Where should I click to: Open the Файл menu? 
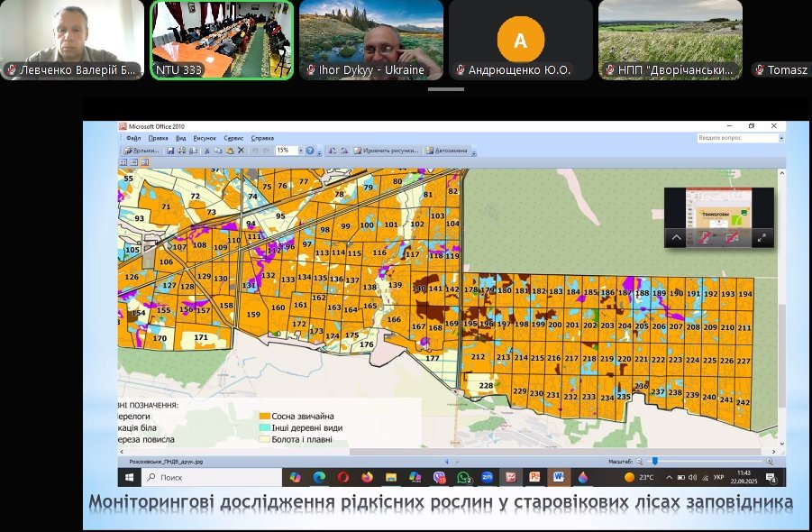pyautogui.click(x=133, y=138)
